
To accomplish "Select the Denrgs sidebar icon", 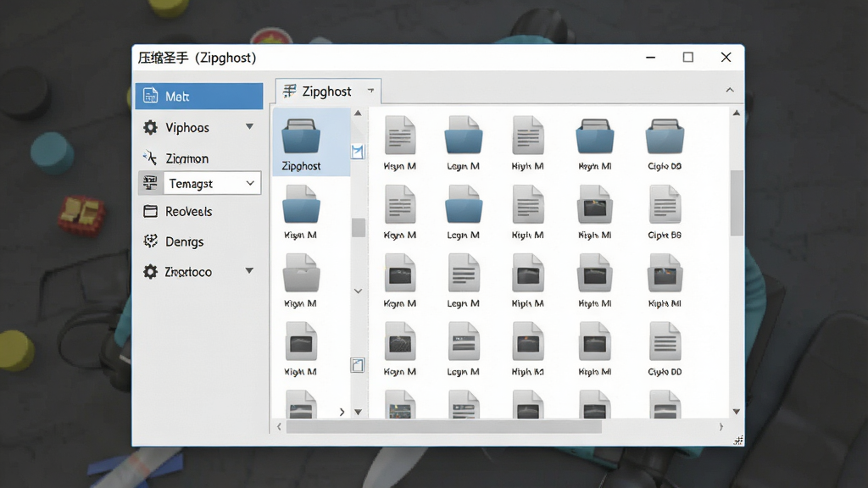I will click(x=150, y=241).
